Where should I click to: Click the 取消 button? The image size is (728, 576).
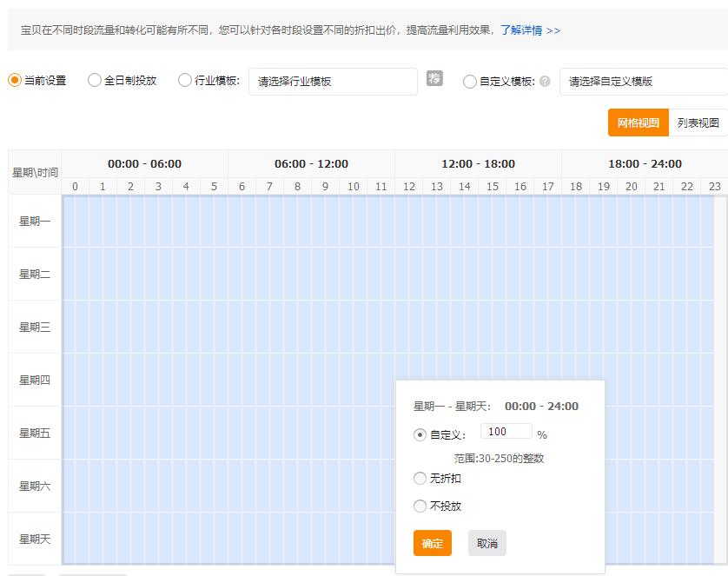click(487, 543)
